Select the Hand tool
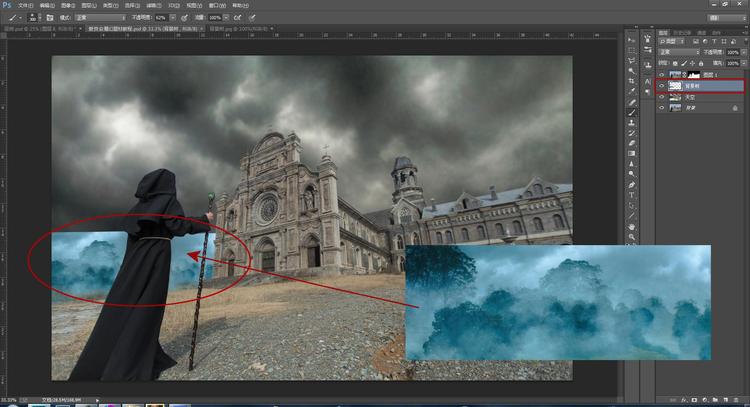750x407 pixels. click(631, 227)
